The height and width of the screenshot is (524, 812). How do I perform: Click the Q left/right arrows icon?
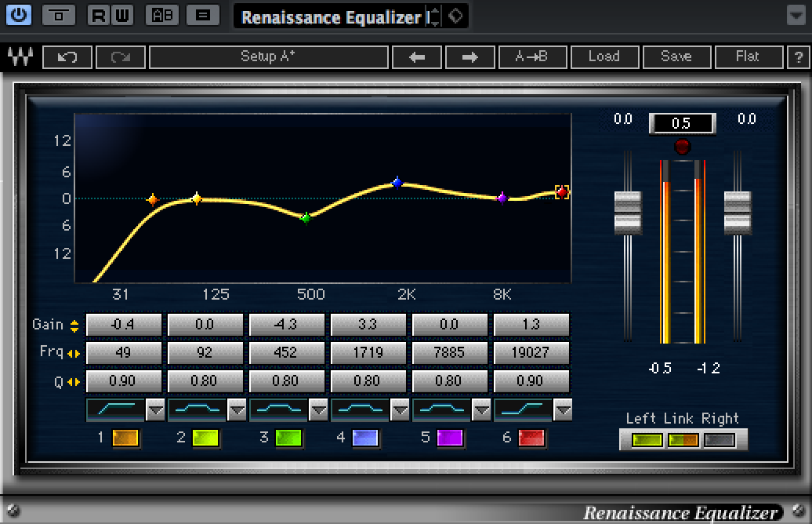(74, 382)
